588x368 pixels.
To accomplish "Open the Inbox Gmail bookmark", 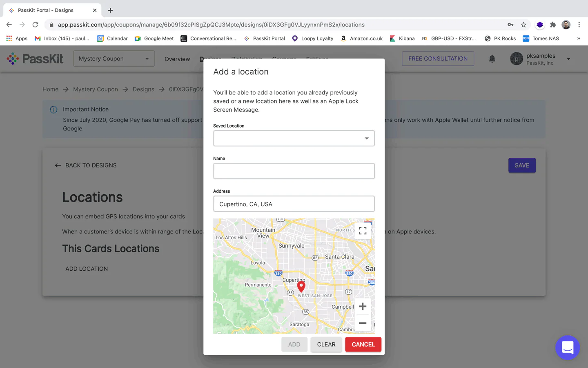I will pyautogui.click(x=62, y=38).
